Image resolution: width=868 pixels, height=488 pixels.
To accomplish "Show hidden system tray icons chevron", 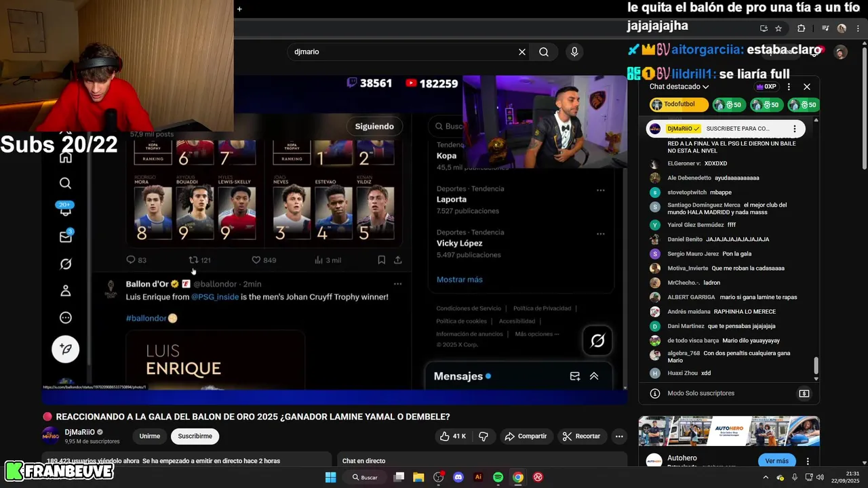I will point(766,477).
